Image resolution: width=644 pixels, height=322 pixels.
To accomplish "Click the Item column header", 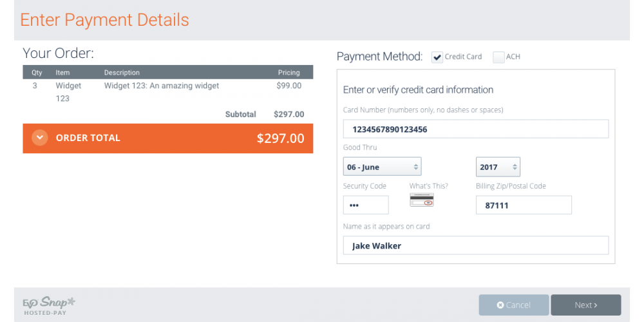I will (x=63, y=73).
